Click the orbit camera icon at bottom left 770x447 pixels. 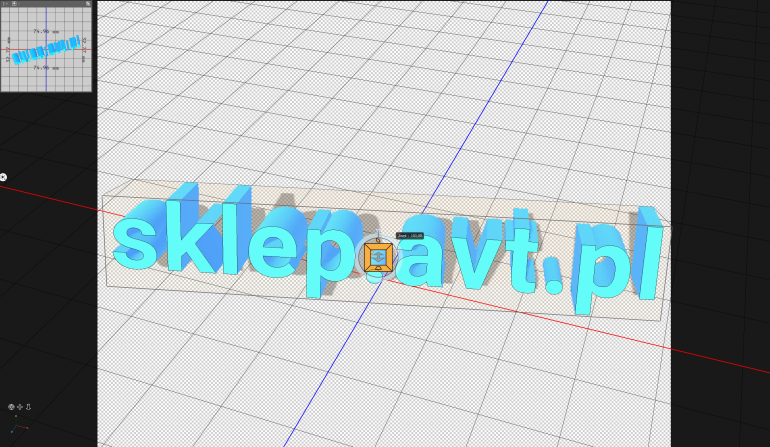(x=11, y=407)
